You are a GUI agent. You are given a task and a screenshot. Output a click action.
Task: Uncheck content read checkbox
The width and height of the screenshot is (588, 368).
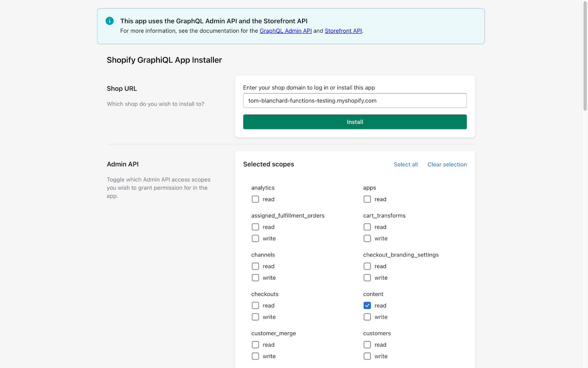(367, 305)
